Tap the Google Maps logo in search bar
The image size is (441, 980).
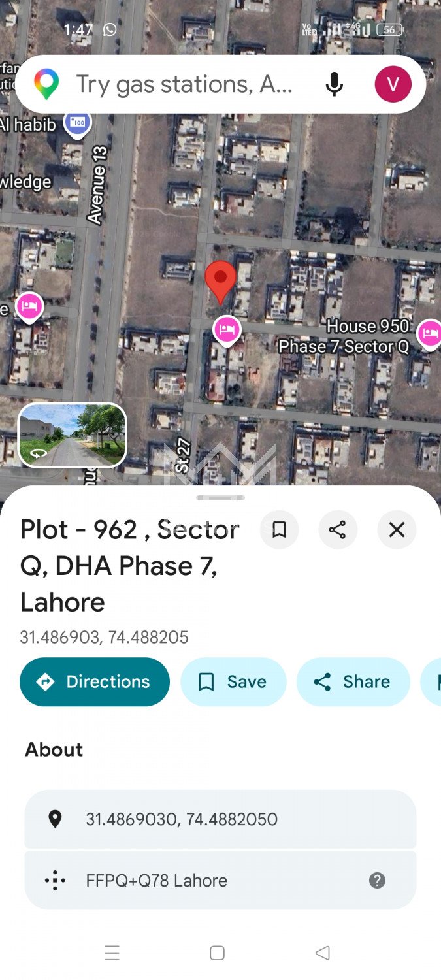(46, 84)
